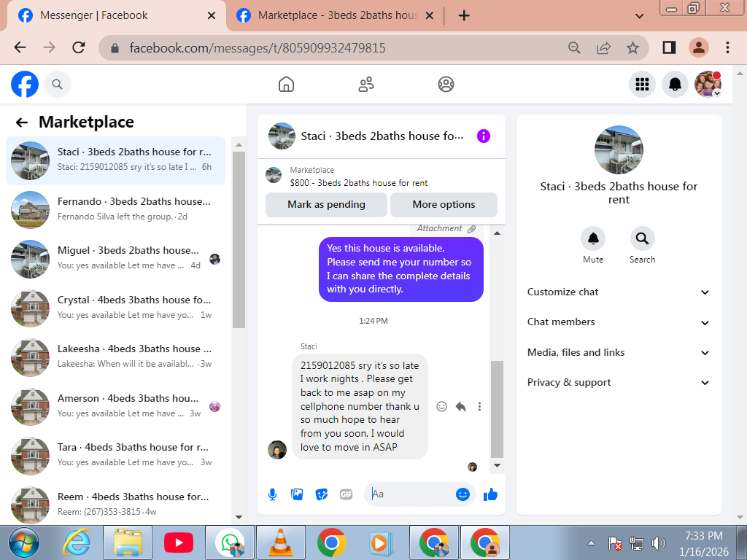This screenshot has height=560, width=747.
Task: Open Chrome three-dot menu
Action: 727,47
